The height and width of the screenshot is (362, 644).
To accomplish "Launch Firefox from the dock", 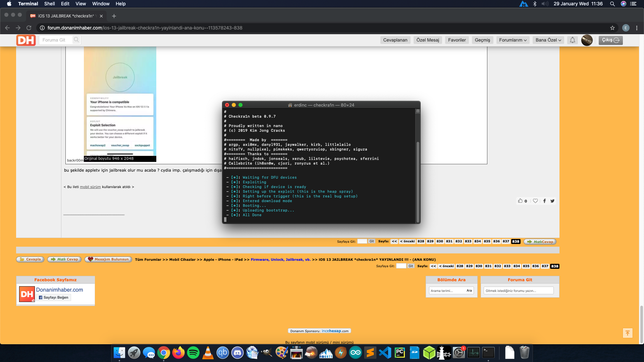I will 178,353.
